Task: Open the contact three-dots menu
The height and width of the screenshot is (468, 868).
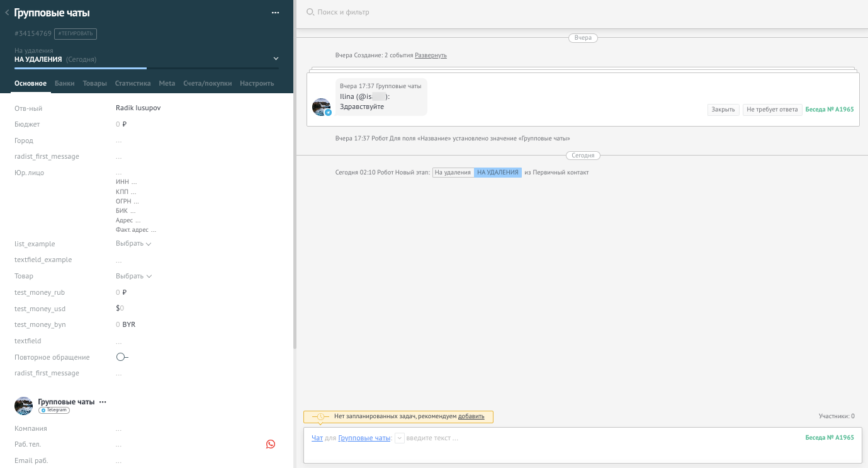Action: click(103, 402)
